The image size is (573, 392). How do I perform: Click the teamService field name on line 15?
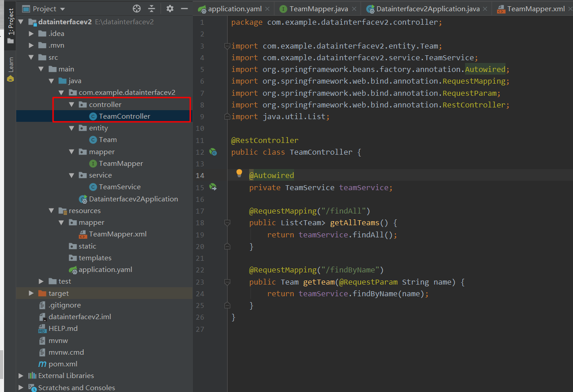(x=364, y=187)
